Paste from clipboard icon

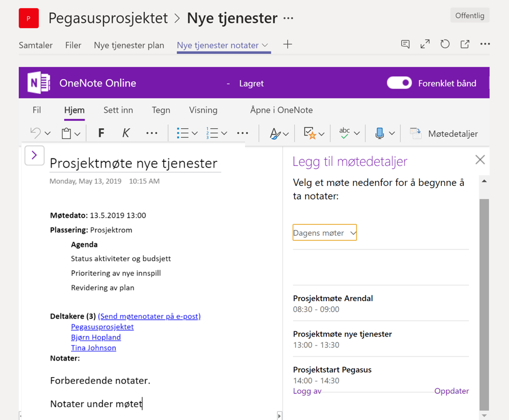point(66,133)
